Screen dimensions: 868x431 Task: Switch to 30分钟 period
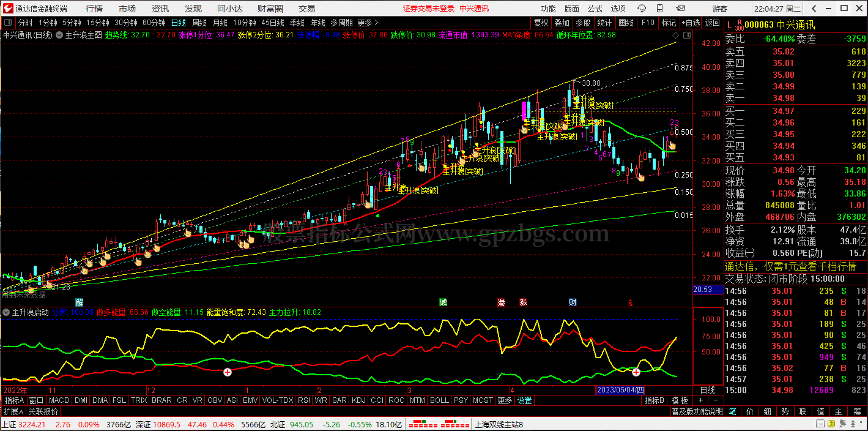[126, 23]
